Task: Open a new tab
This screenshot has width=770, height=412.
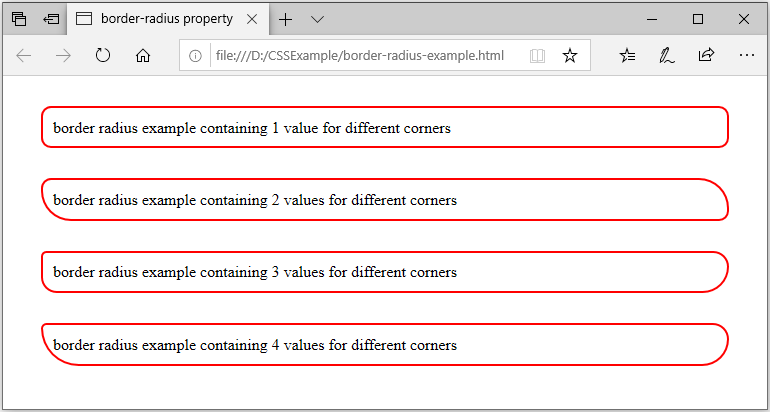Action: tap(285, 19)
